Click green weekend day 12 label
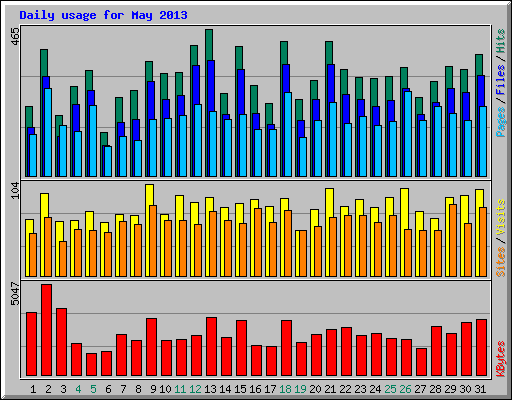The image size is (512, 400). 195,389
